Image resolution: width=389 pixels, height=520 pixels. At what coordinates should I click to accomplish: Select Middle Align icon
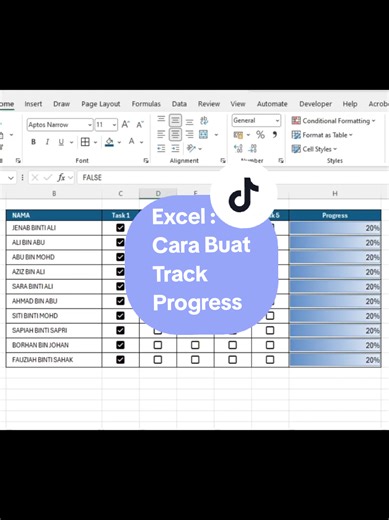pos(175,120)
